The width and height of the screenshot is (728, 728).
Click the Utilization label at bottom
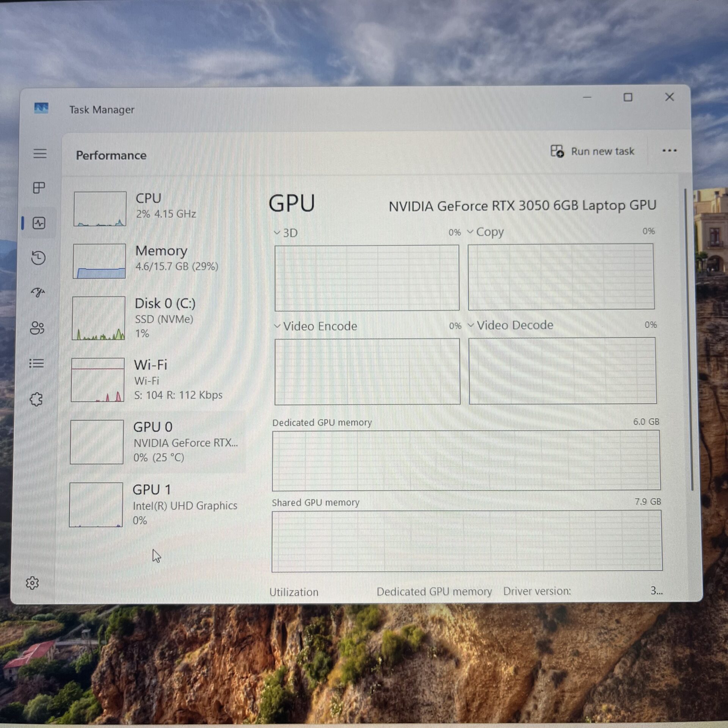click(x=294, y=592)
